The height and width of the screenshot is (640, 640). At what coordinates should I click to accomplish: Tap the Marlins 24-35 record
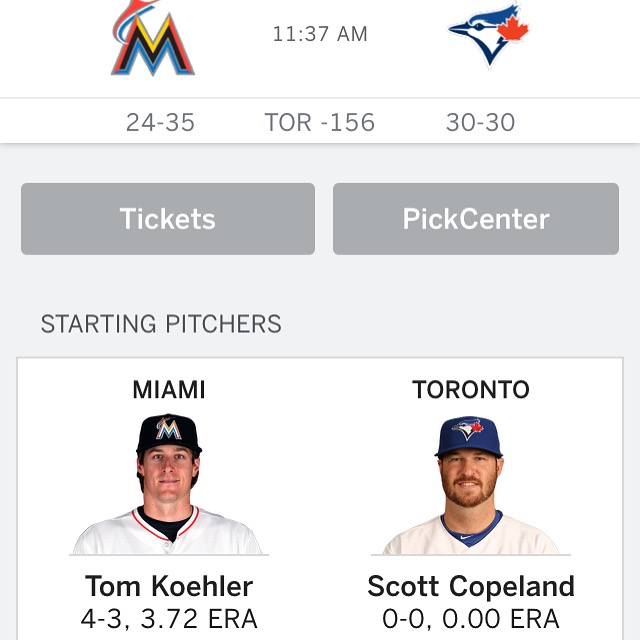160,122
